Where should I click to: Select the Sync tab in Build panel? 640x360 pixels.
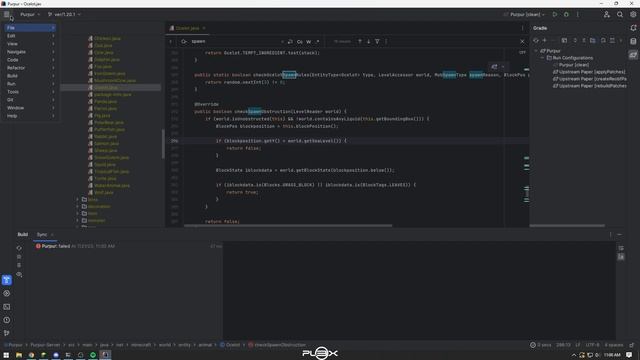point(42,234)
